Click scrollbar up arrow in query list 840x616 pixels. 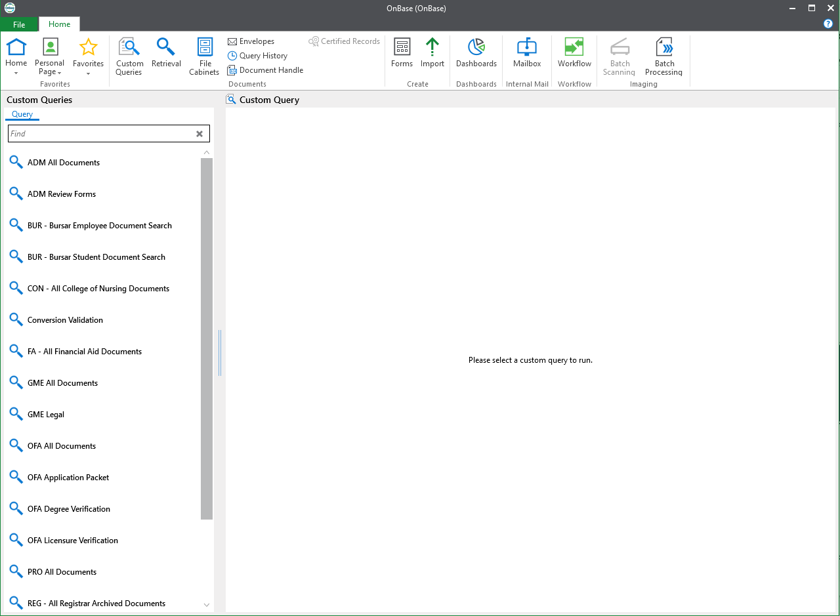(x=207, y=152)
